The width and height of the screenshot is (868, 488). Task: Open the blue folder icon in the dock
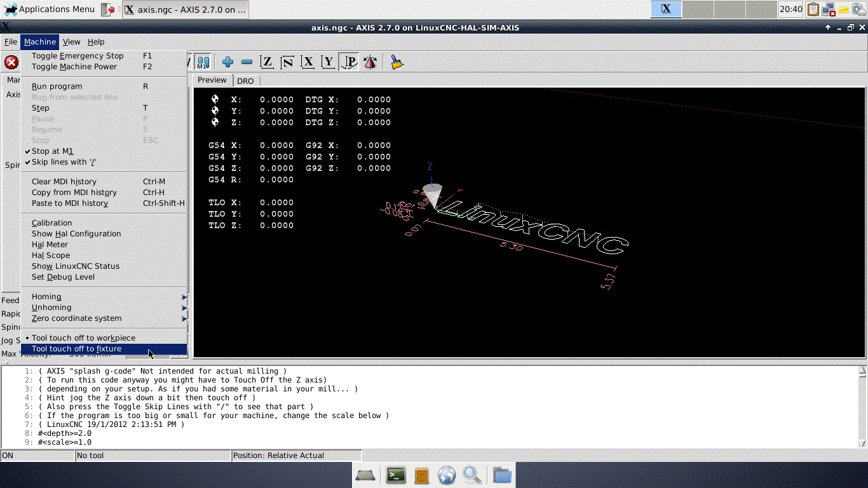click(x=502, y=475)
